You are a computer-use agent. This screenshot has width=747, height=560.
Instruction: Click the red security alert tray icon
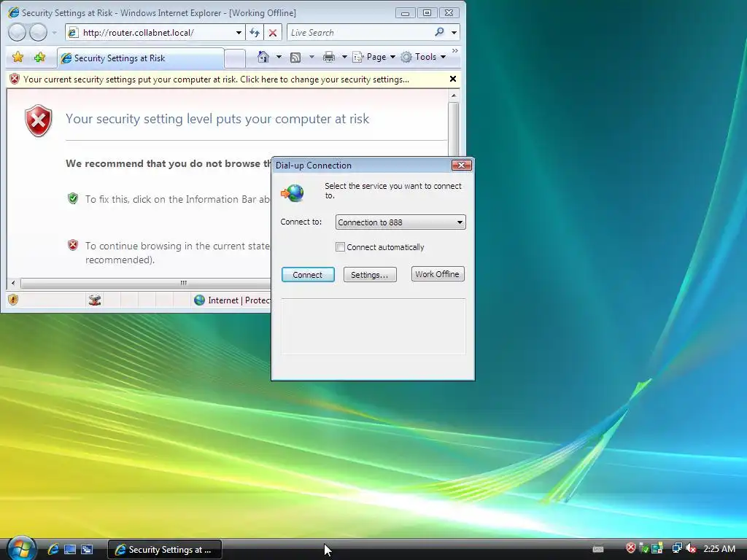[x=630, y=548]
